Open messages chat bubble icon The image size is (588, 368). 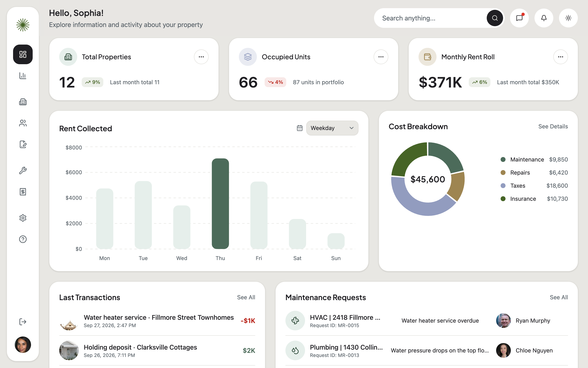click(519, 18)
